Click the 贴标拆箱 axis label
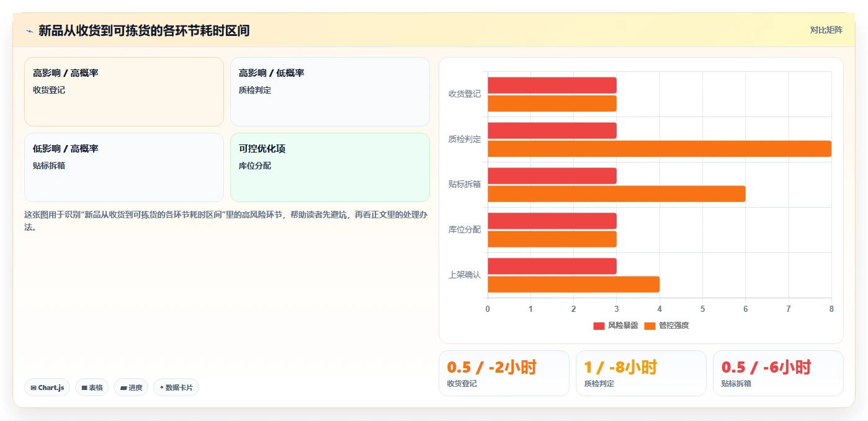Image resolution: width=868 pixels, height=421 pixels. (465, 185)
